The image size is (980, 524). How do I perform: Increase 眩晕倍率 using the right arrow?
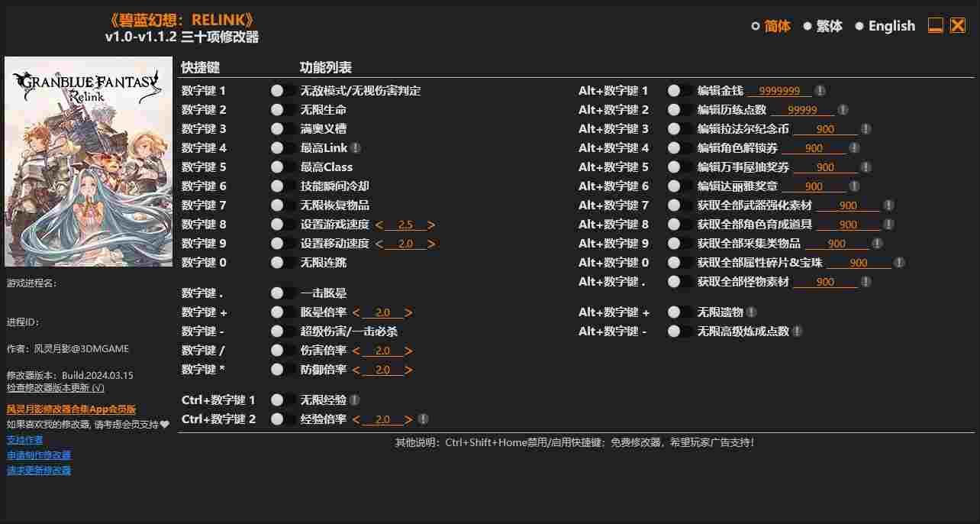click(408, 313)
